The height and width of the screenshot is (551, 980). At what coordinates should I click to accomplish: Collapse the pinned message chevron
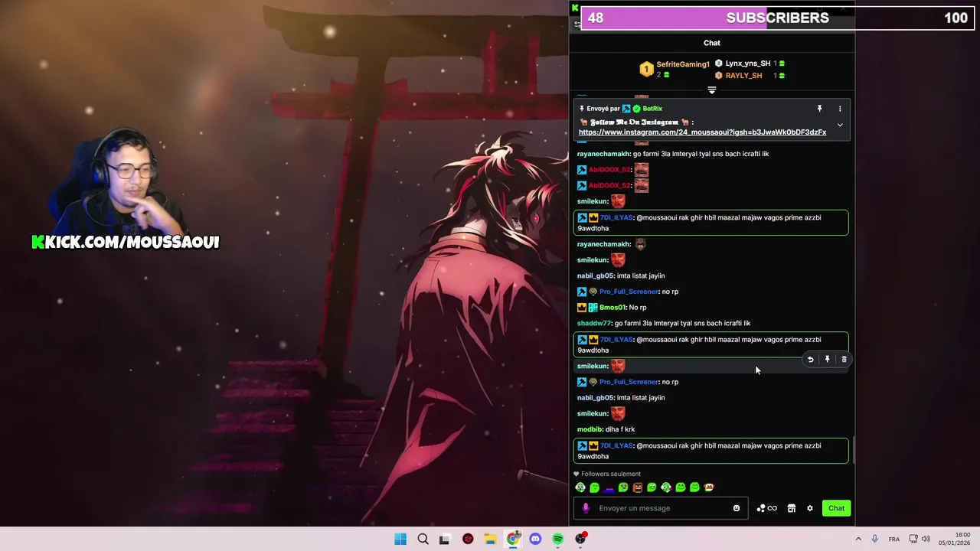[840, 125]
